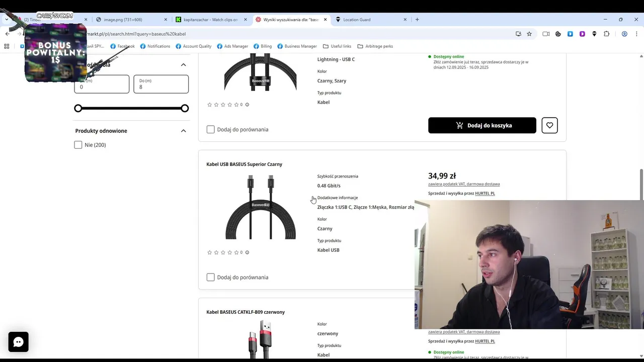Click HURTEL PL seller link under 34,99 zł
The height and width of the screenshot is (362, 644).
click(485, 194)
